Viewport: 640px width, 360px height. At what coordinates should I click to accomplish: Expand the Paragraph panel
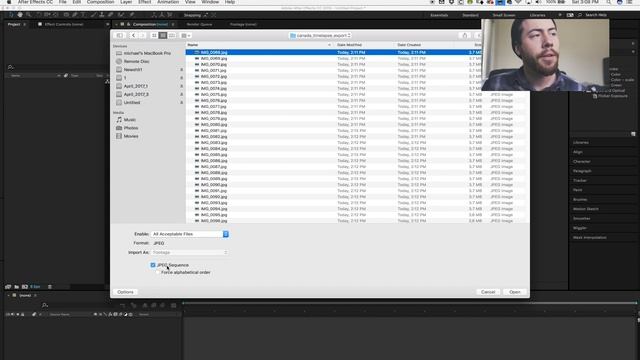point(582,171)
